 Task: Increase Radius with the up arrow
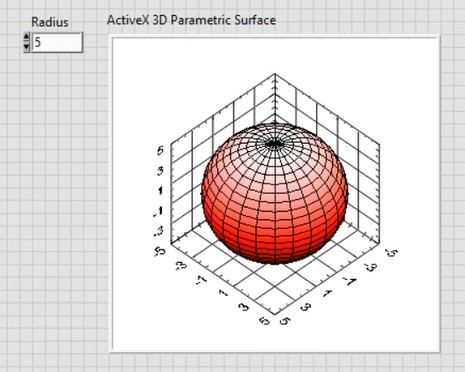point(27,37)
